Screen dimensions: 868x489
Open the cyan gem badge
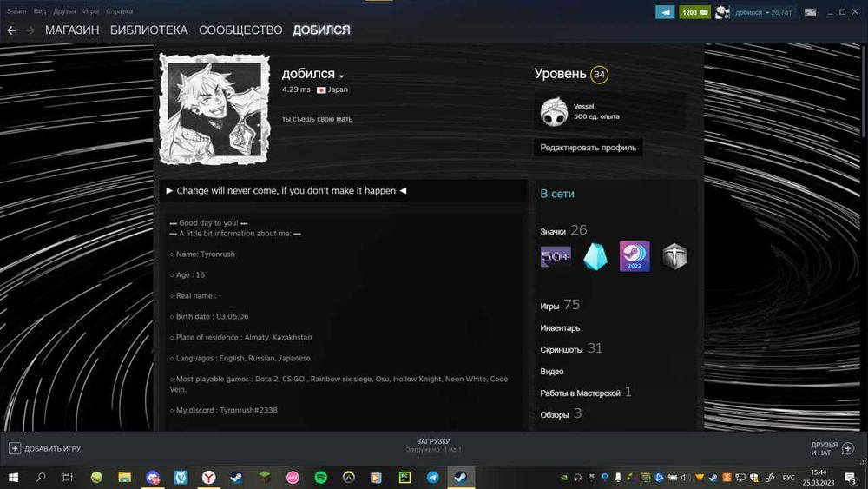[x=595, y=256]
